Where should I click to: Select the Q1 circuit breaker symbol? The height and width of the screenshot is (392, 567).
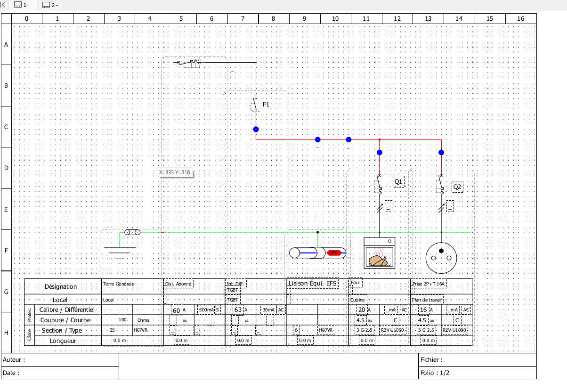pos(379,184)
